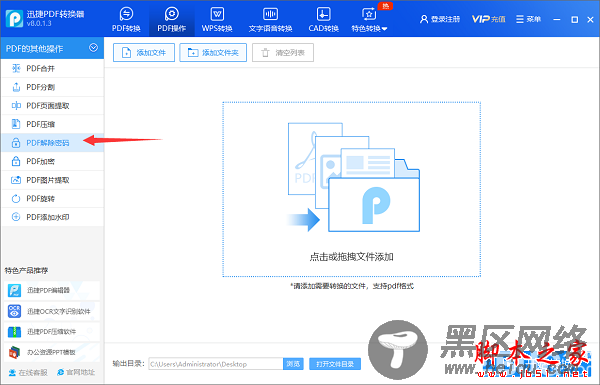Open 办公资源PPT模板 recommended product
The height and width of the screenshot is (385, 600).
pyautogui.click(x=52, y=352)
